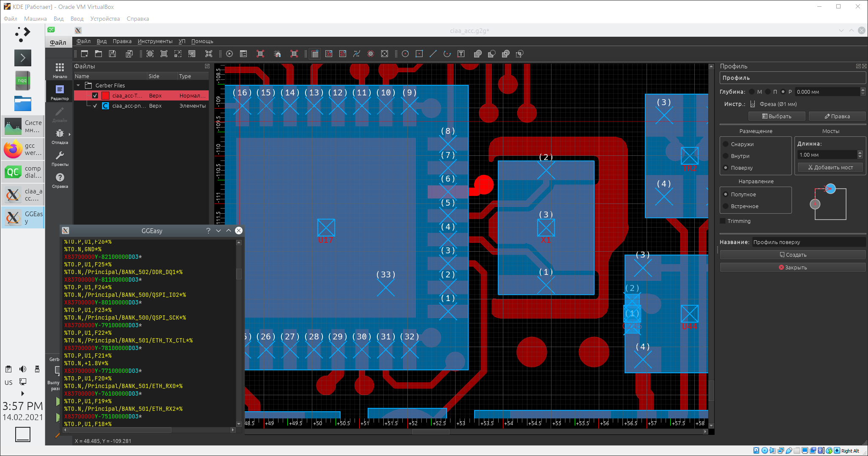Uncheck the ciaa_acc-T... gerber file checkbox
The image size is (868, 456).
pyautogui.click(x=95, y=95)
